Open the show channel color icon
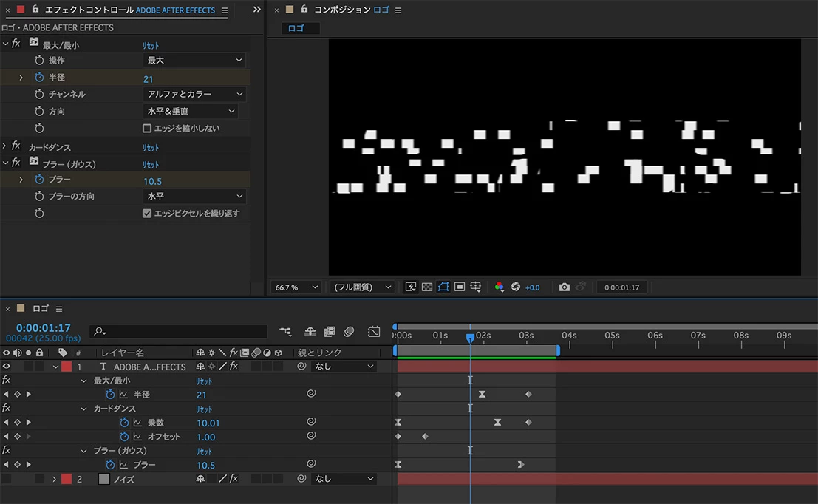The height and width of the screenshot is (504, 818). click(x=500, y=287)
